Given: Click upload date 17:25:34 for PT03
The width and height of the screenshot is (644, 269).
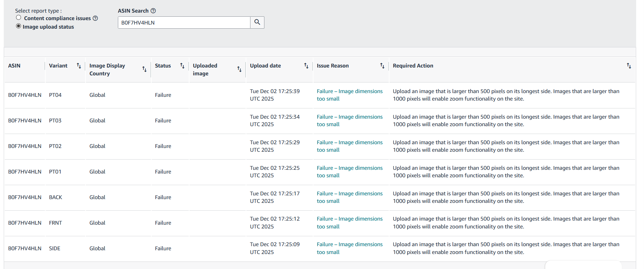Looking at the screenshot, I should (275, 121).
